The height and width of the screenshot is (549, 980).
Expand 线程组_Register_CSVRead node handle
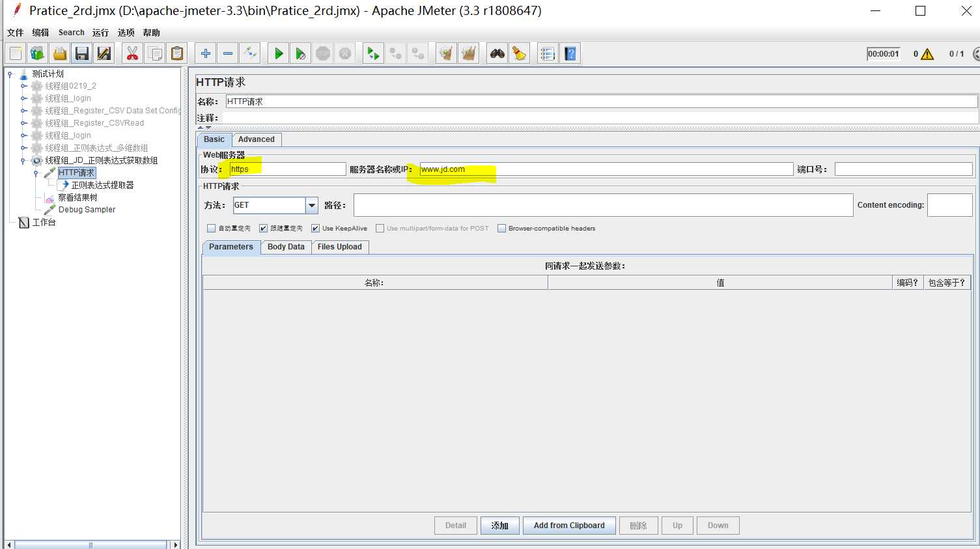coord(23,123)
